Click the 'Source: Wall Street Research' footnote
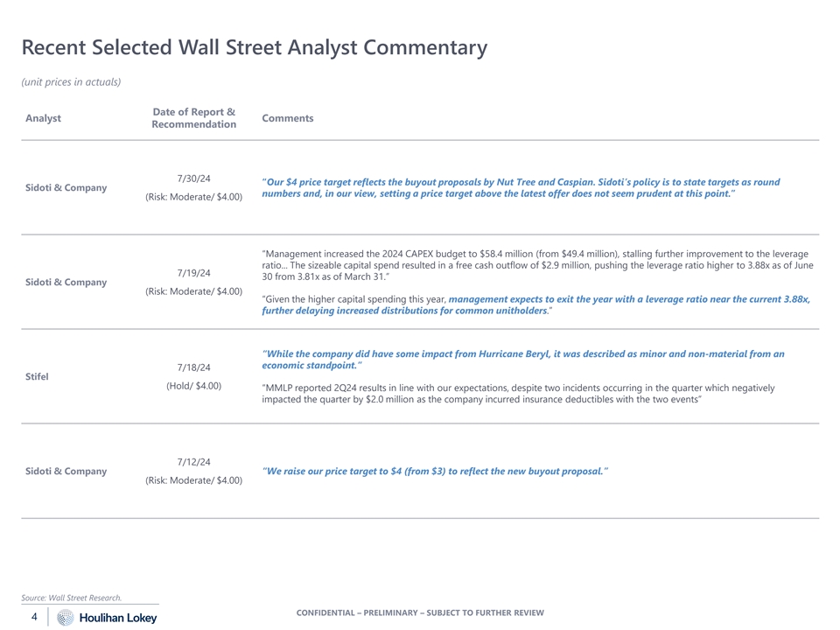Screen dimensions: 840x630 72,598
